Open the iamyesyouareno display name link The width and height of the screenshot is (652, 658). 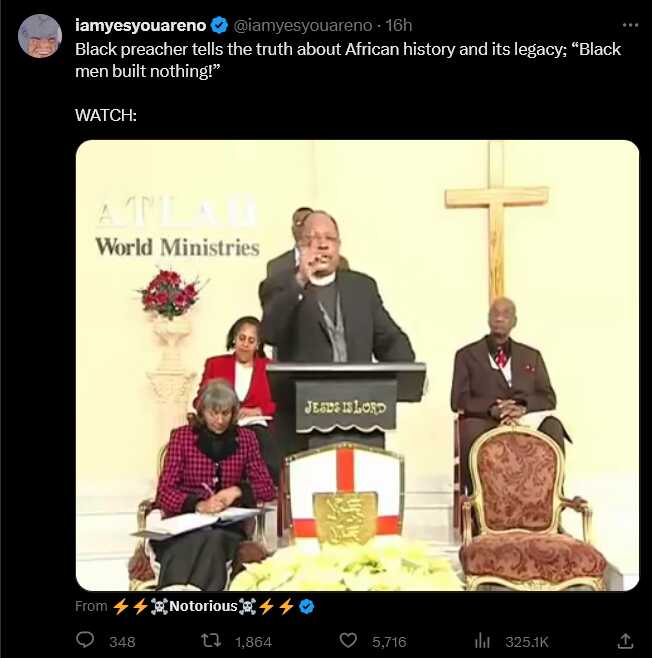(141, 26)
